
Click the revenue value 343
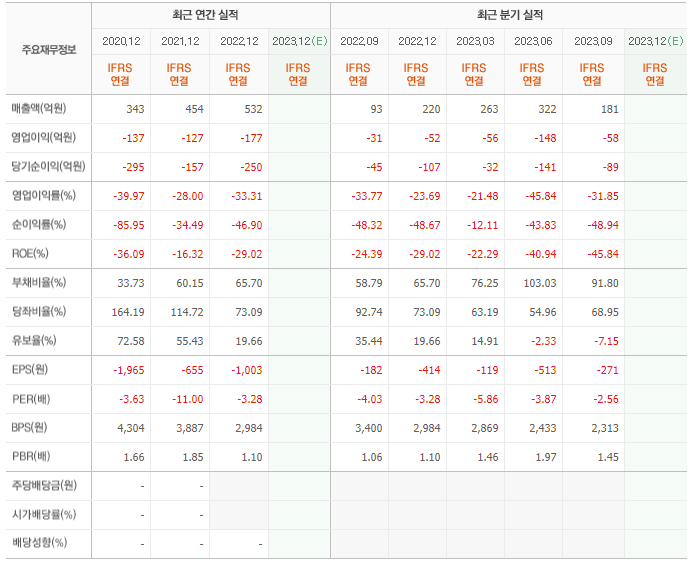click(x=135, y=109)
